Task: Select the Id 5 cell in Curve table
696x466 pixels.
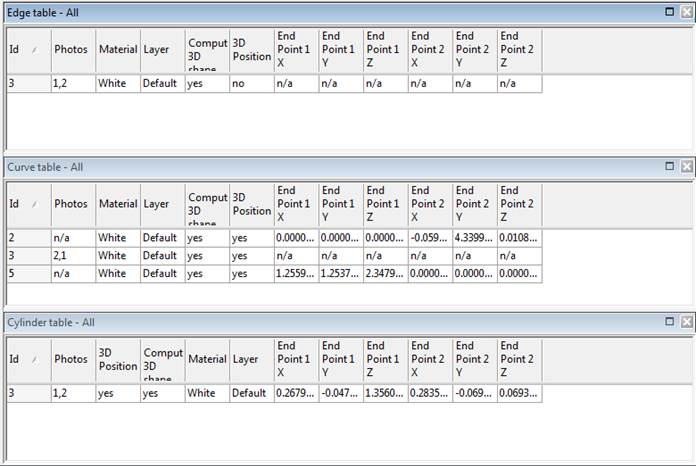Action: tap(28, 273)
